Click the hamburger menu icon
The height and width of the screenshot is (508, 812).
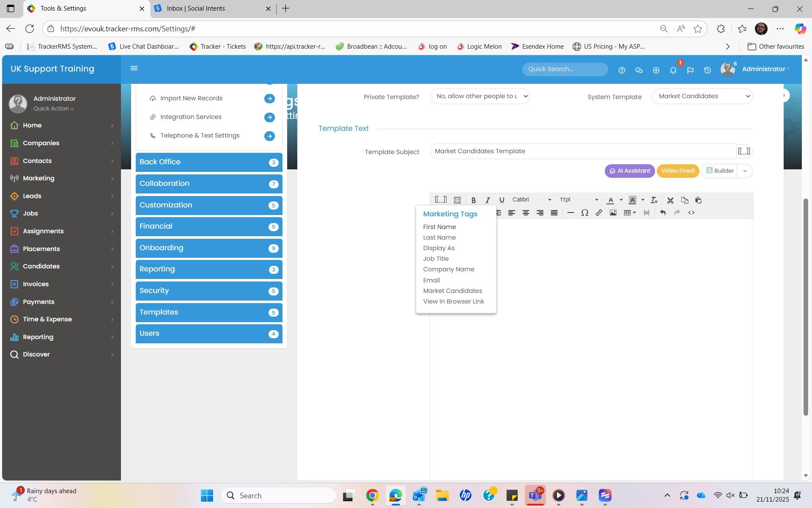[x=134, y=69]
